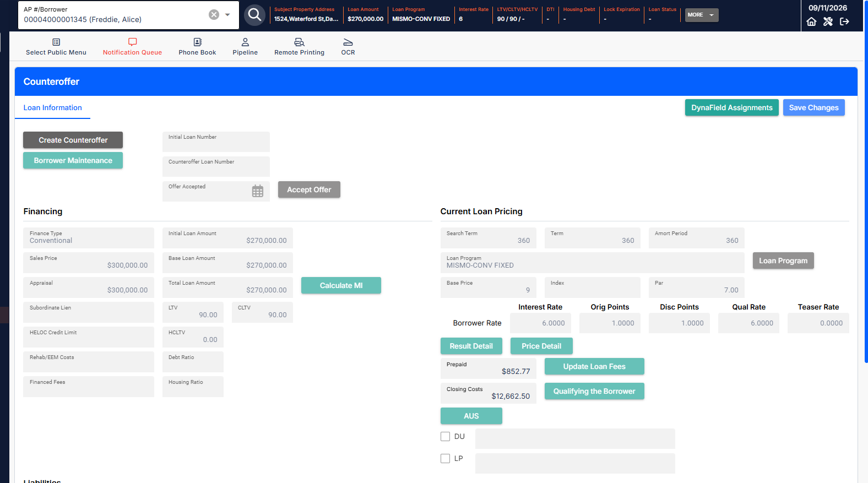Click the Appraisal amount field
The height and width of the screenshot is (483, 868).
(x=89, y=287)
